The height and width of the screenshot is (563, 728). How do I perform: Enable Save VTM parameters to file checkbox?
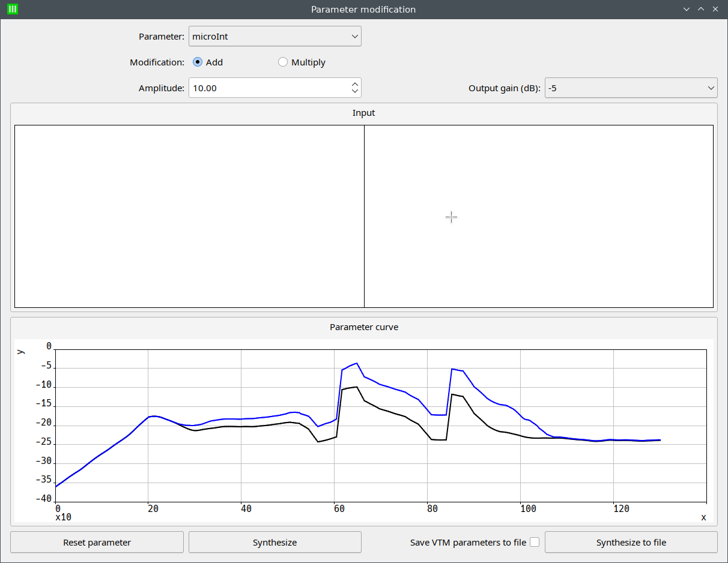coord(535,542)
